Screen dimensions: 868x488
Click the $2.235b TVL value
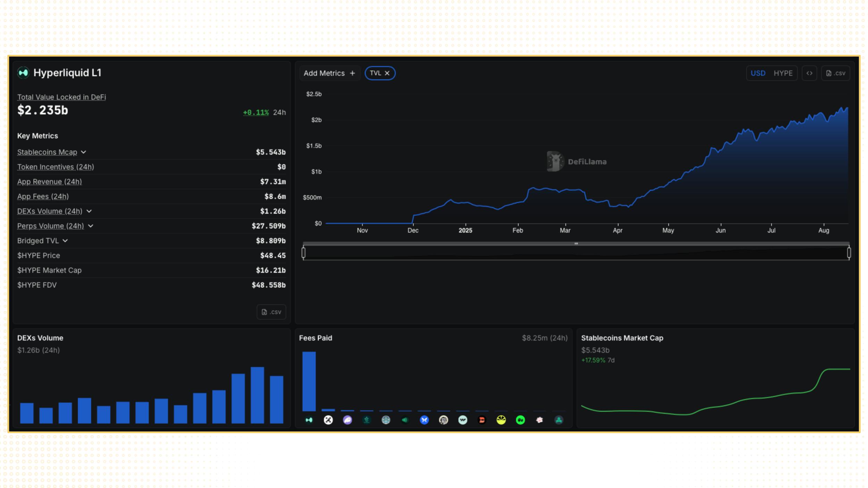tap(43, 110)
